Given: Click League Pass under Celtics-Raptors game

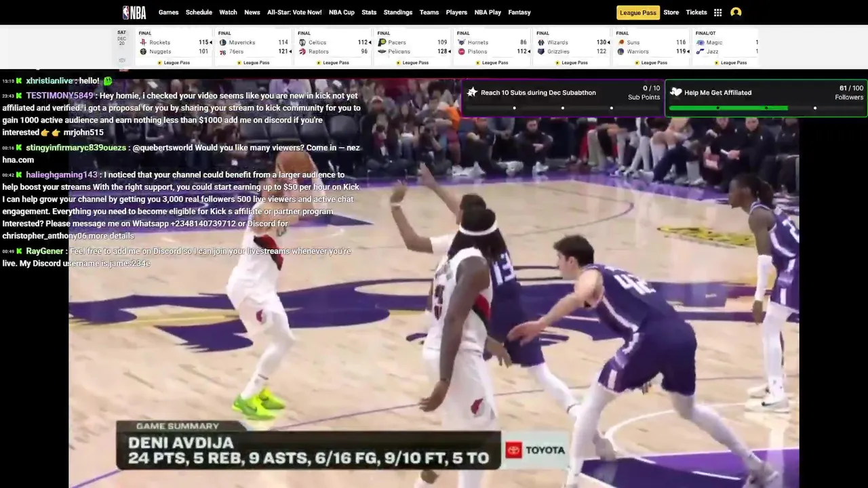Looking at the screenshot, I should [333, 62].
